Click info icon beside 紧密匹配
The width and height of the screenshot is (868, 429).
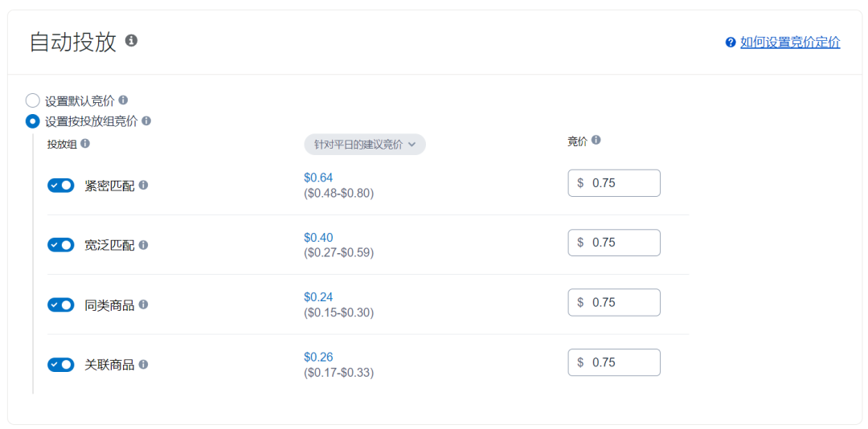(x=143, y=185)
